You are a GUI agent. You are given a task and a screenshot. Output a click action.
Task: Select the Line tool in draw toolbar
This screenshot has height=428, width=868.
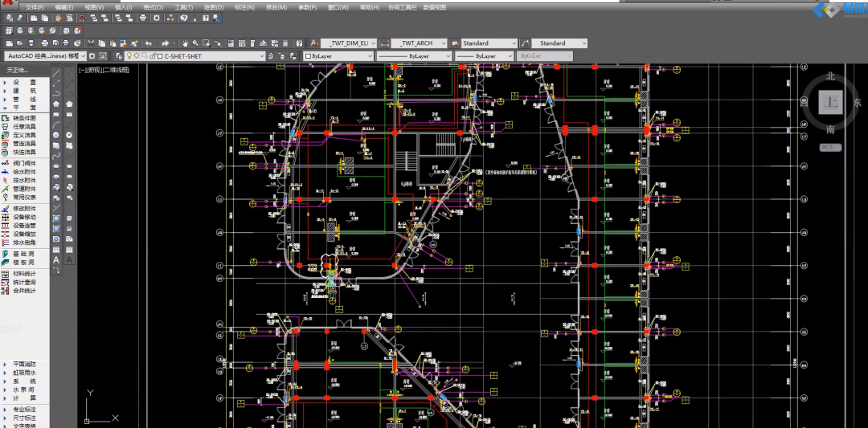coord(56,71)
